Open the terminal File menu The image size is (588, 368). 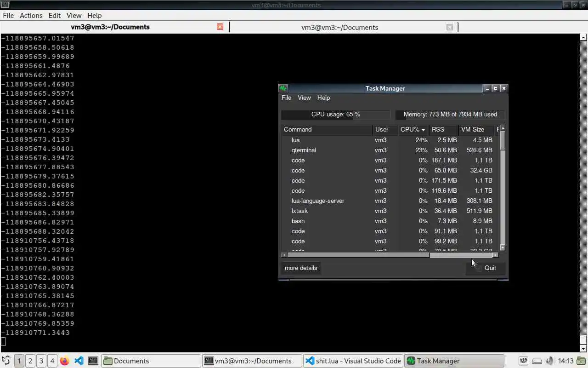pyautogui.click(x=8, y=15)
